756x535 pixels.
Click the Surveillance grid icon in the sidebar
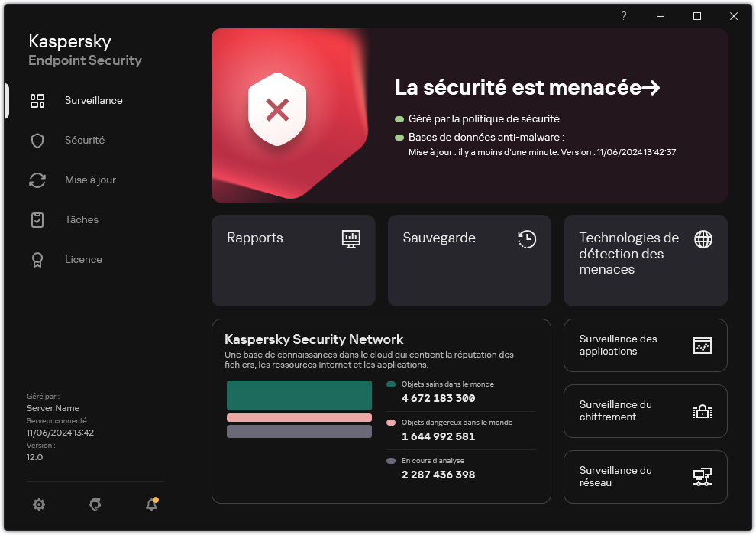37,100
